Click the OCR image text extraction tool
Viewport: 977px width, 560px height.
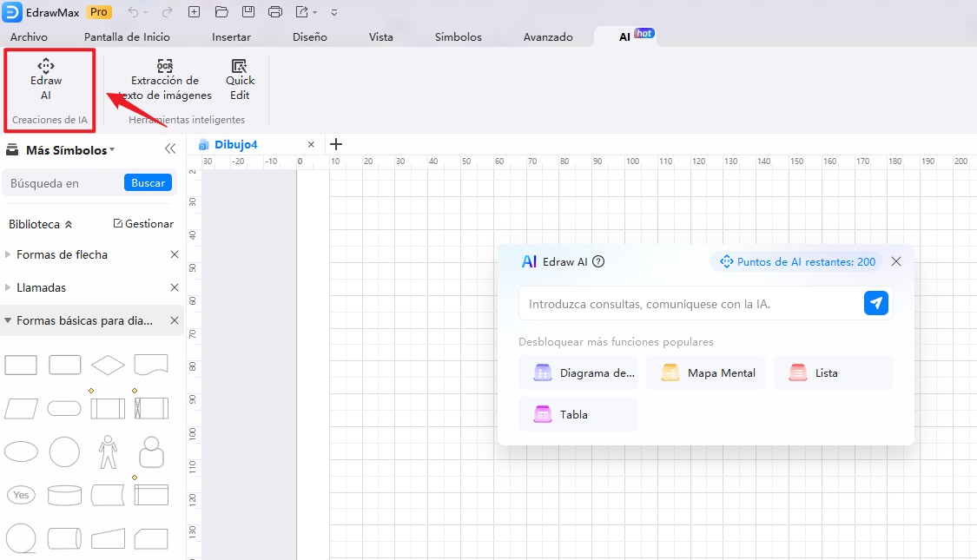pos(165,80)
